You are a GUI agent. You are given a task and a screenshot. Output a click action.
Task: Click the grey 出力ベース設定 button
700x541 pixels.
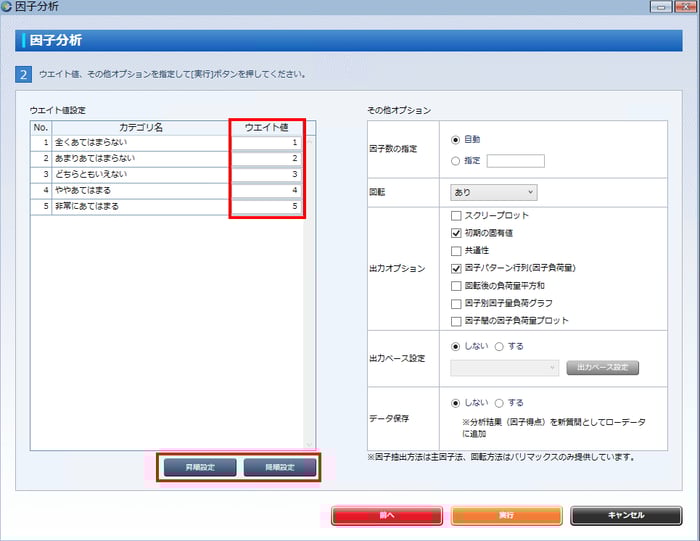coord(603,368)
